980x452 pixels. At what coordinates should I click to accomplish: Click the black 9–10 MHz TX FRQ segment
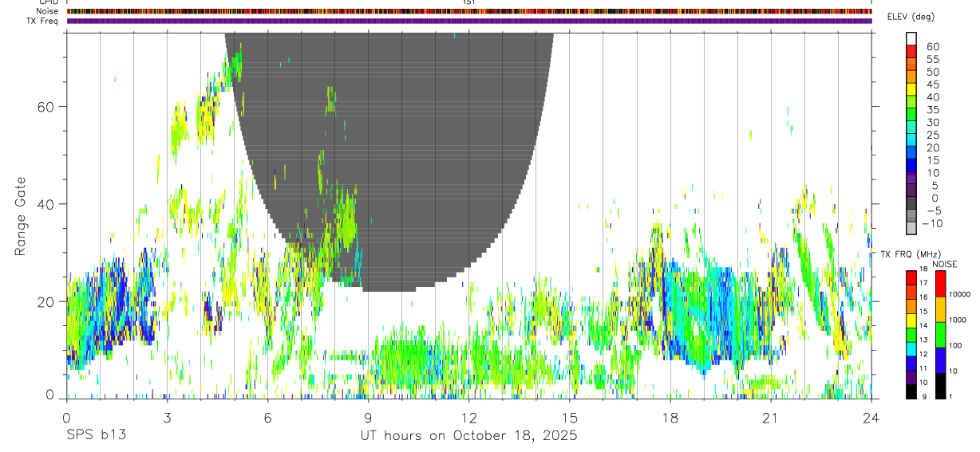click(911, 391)
